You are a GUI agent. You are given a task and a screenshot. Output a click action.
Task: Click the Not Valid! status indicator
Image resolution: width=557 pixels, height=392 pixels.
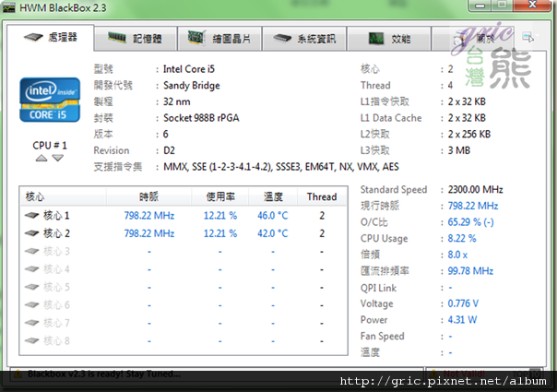point(464,374)
